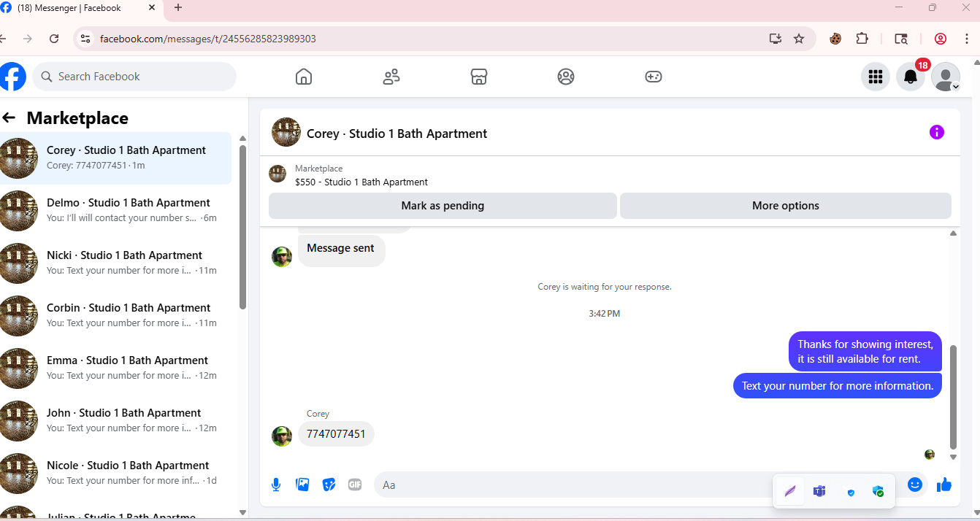Open notifications bell with 18 badge
This screenshot has height=521, width=980.
click(x=911, y=77)
